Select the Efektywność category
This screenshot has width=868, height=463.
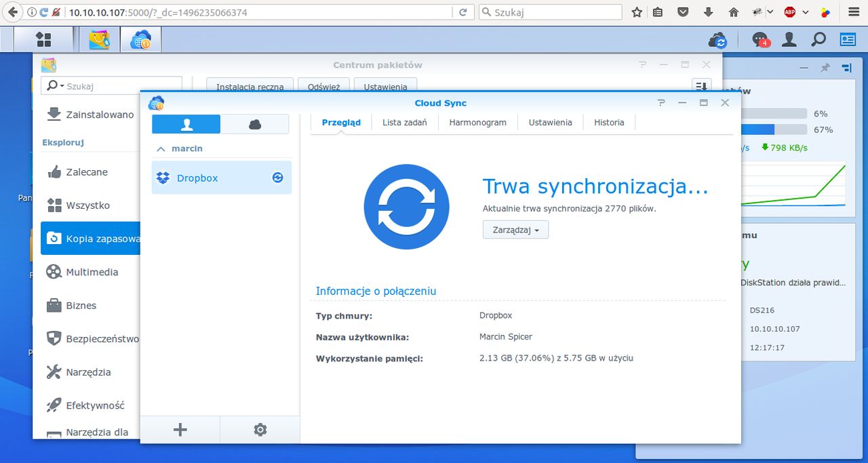(90, 405)
